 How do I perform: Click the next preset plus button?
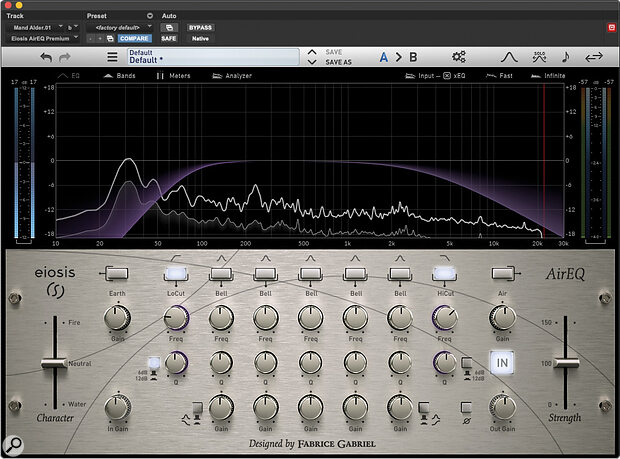coord(100,38)
